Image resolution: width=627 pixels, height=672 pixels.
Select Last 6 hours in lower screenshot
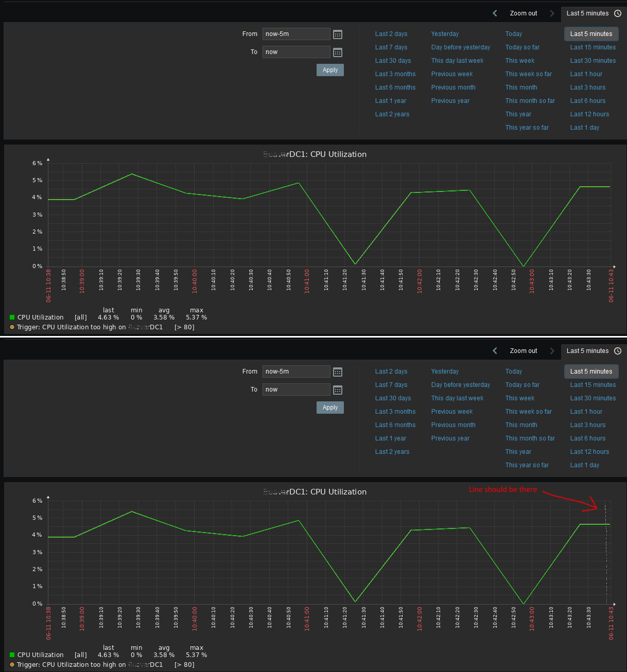coord(588,438)
